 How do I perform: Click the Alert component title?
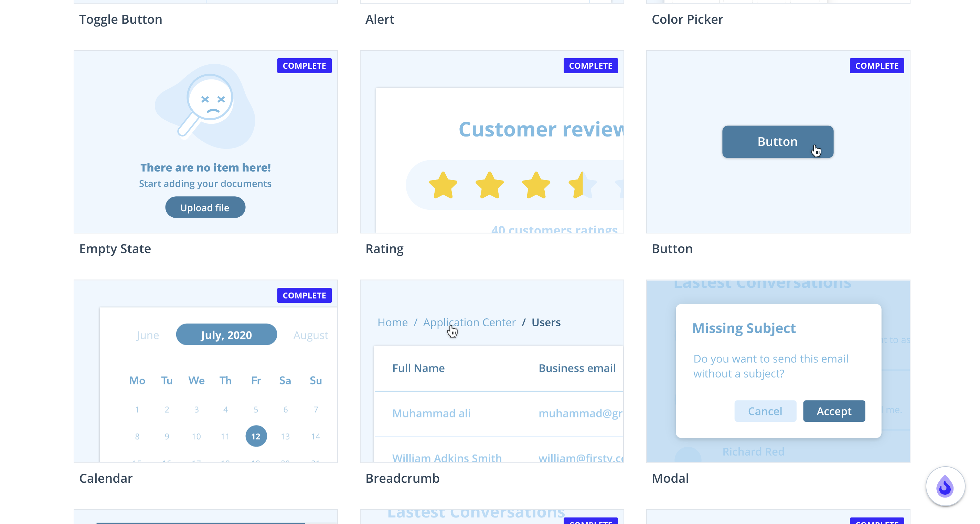[380, 19]
